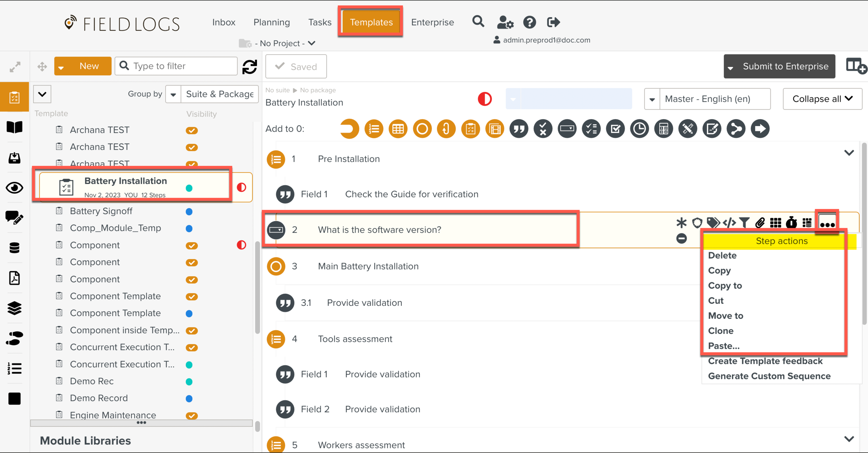The width and height of the screenshot is (868, 453).
Task: Select Generate Custom Sequence menu entry
Action: tap(769, 376)
